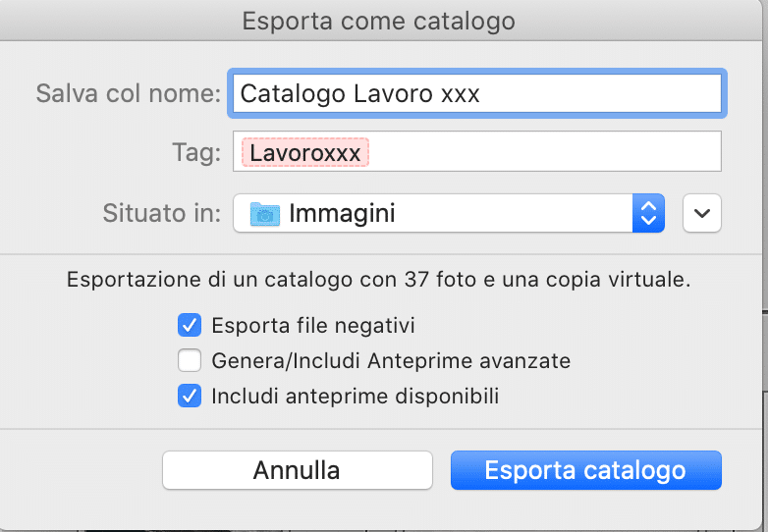This screenshot has height=532, width=768.
Task: Click the 37 foto export summary text
Action: pyautogui.click(x=379, y=280)
